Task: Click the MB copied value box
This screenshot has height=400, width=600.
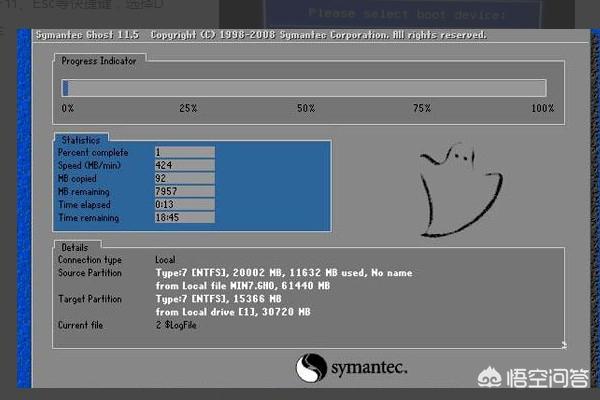Action: coord(184,178)
